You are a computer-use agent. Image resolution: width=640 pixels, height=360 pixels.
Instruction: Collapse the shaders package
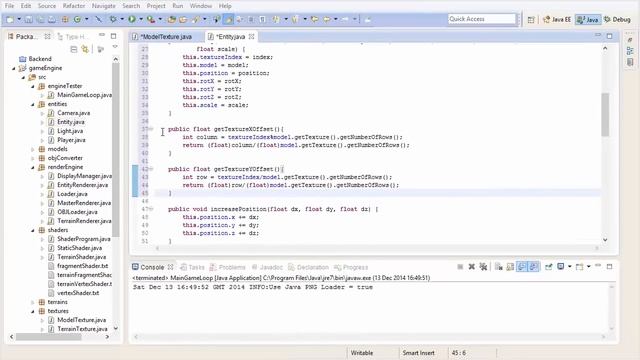(33, 230)
